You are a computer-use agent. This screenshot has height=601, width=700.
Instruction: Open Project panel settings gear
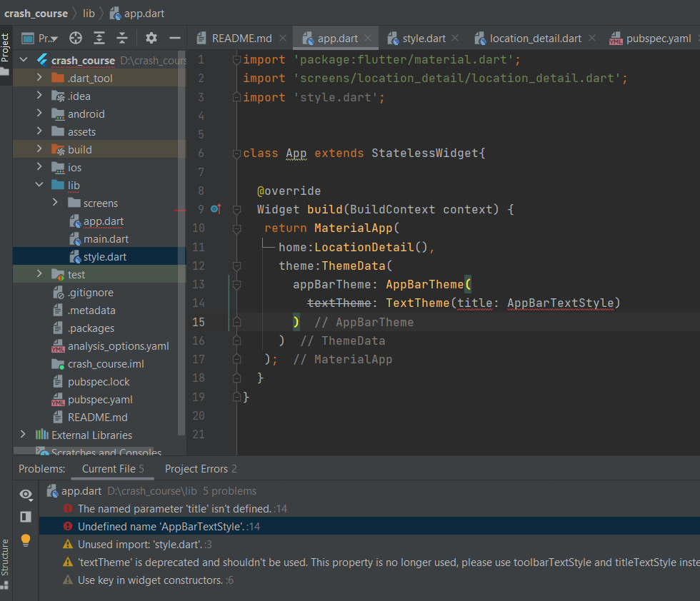(x=151, y=39)
